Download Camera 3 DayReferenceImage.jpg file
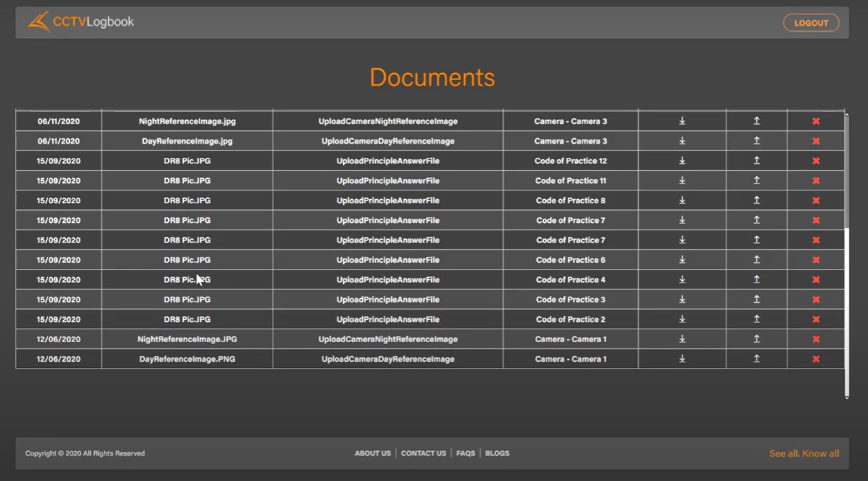This screenshot has width=868, height=481. click(x=682, y=141)
